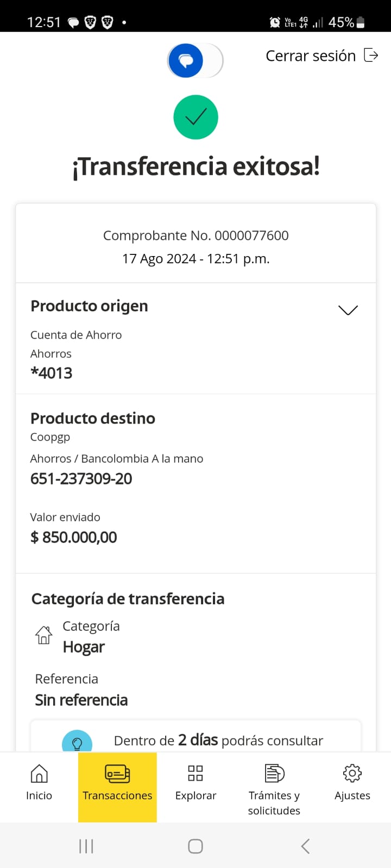Select the Transacciones tab
The image size is (391, 868).
117,782
